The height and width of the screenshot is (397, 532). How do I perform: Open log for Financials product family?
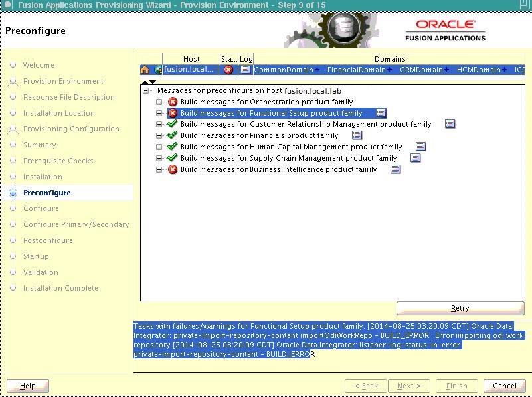click(x=357, y=135)
